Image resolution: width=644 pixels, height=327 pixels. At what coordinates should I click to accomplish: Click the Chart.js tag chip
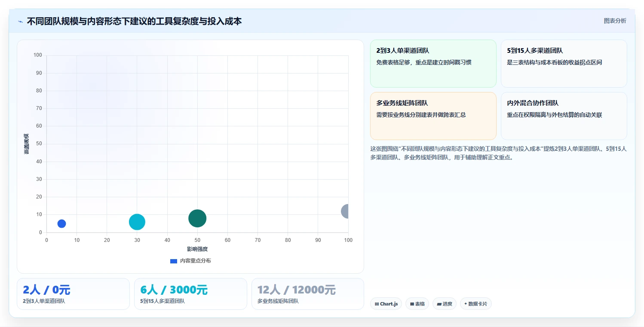(386, 304)
